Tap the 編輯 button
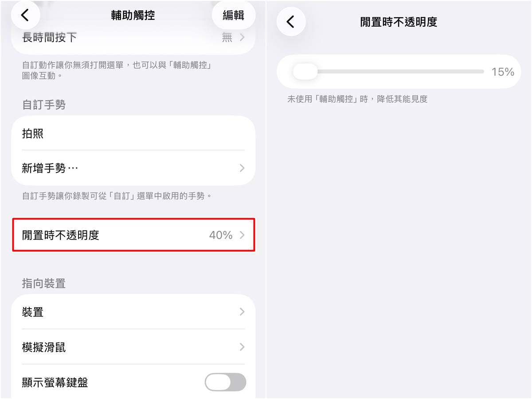The width and height of the screenshot is (532, 399). pos(234,15)
